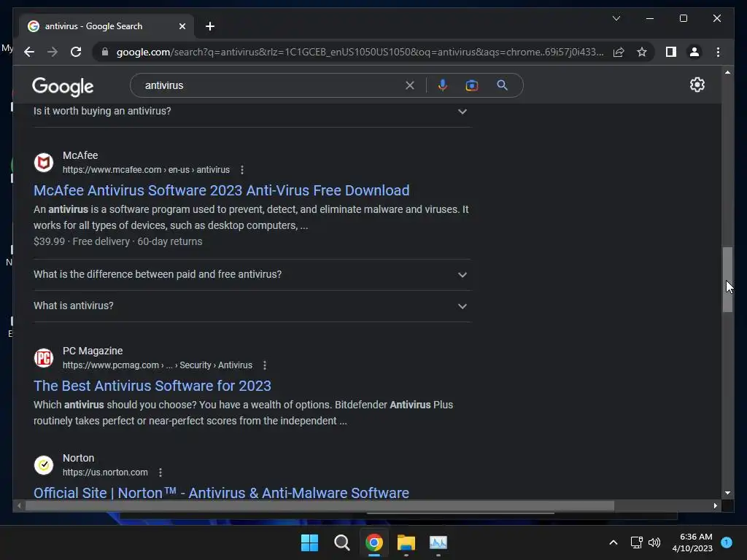Click the McAfee shield favicon
Screen dimensions: 747x560
coord(43,163)
